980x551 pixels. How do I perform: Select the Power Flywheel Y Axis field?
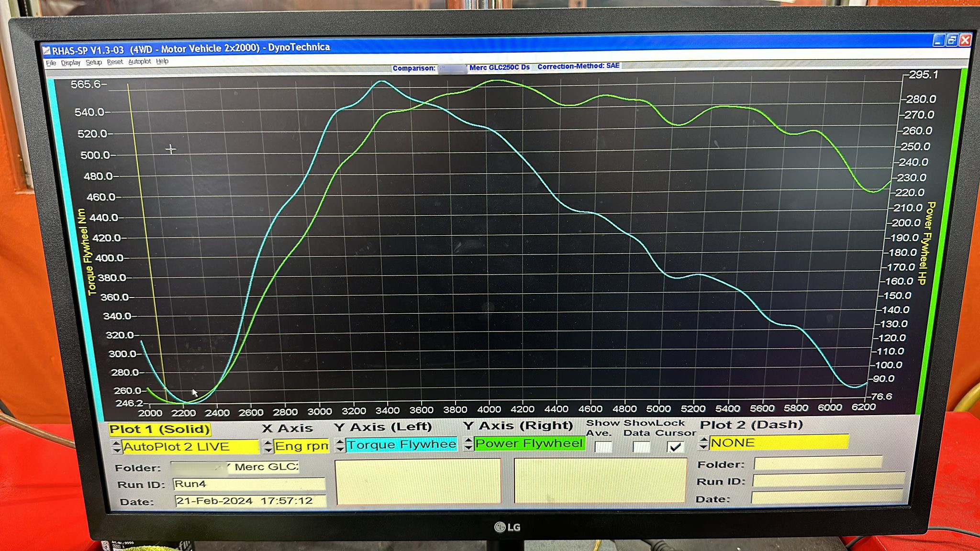[x=530, y=443]
